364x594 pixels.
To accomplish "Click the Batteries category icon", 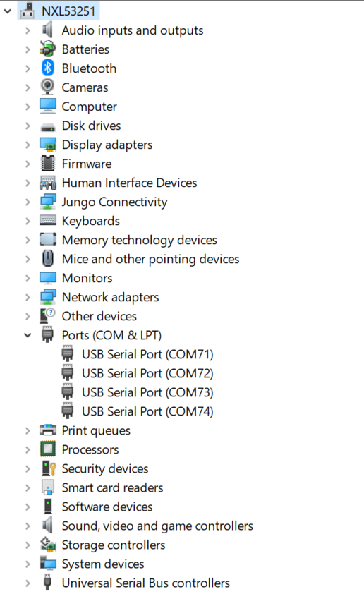I will click(48, 49).
